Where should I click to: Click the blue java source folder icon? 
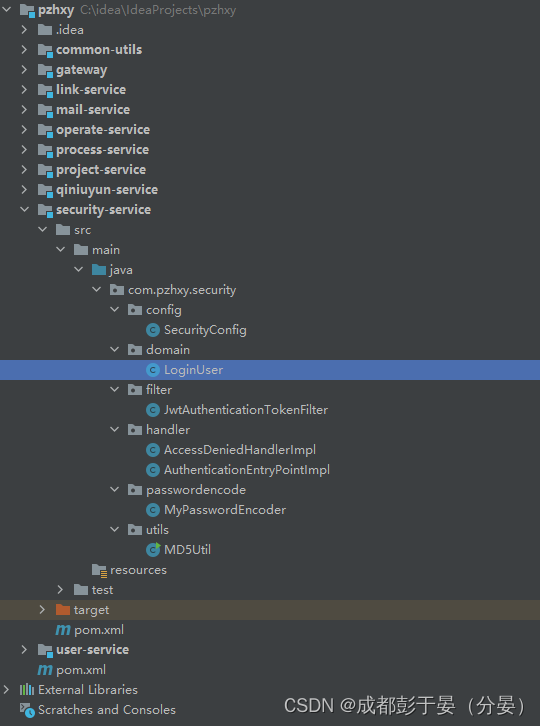point(99,269)
